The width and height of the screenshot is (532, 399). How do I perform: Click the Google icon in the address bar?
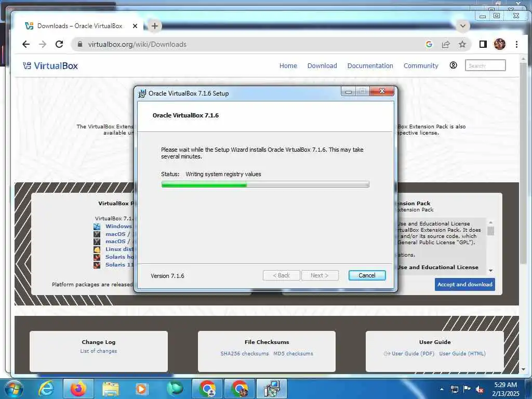click(x=429, y=44)
